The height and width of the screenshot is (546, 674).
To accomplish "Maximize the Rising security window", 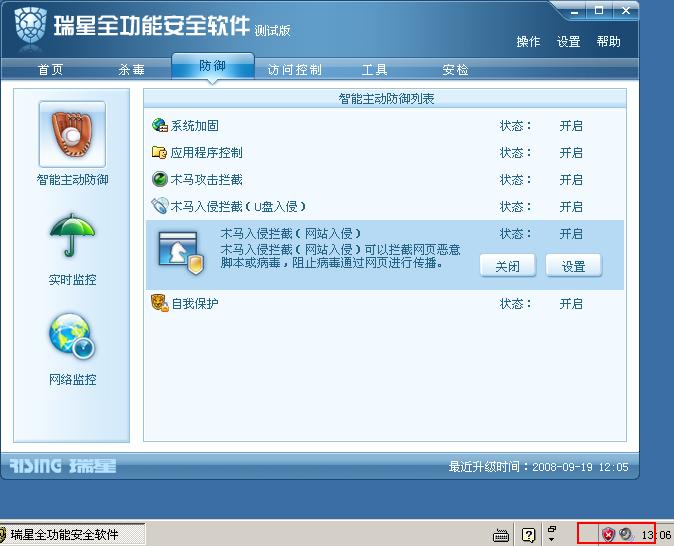I will point(599,11).
